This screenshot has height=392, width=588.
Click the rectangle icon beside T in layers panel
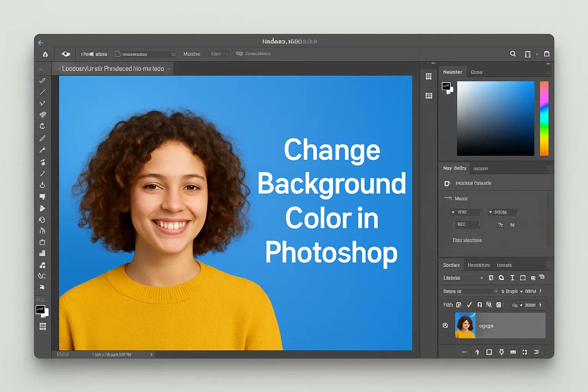click(x=523, y=278)
